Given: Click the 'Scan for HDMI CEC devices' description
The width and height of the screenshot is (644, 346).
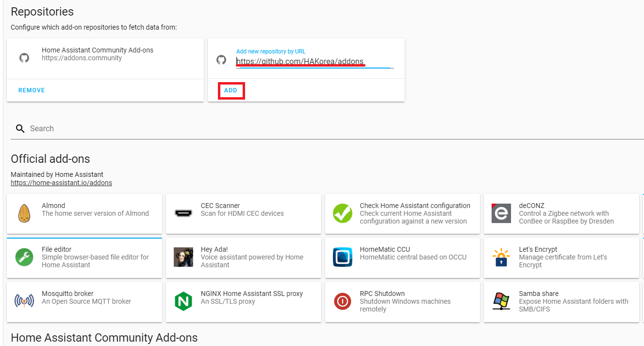Looking at the screenshot, I should tap(242, 213).
